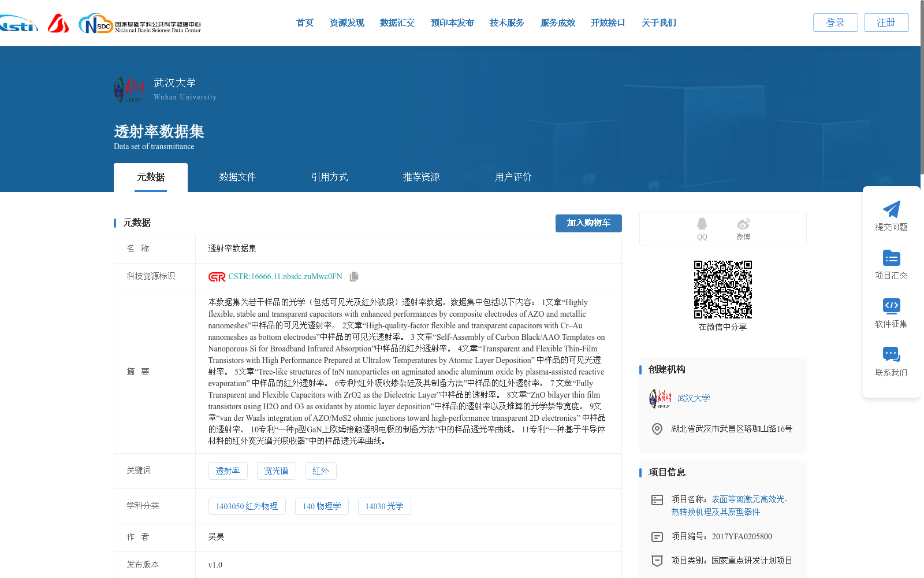Go to 首页 in navigation
Image resolution: width=924 pixels, height=578 pixels.
(305, 23)
